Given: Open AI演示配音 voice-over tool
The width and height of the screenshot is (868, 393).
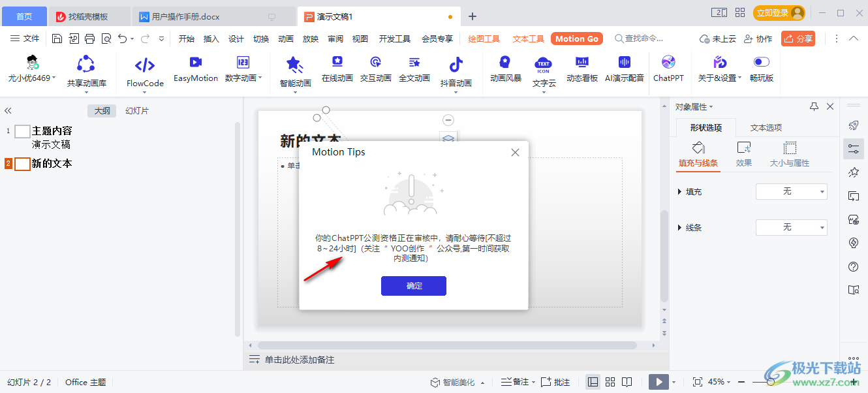Looking at the screenshot, I should (x=625, y=69).
